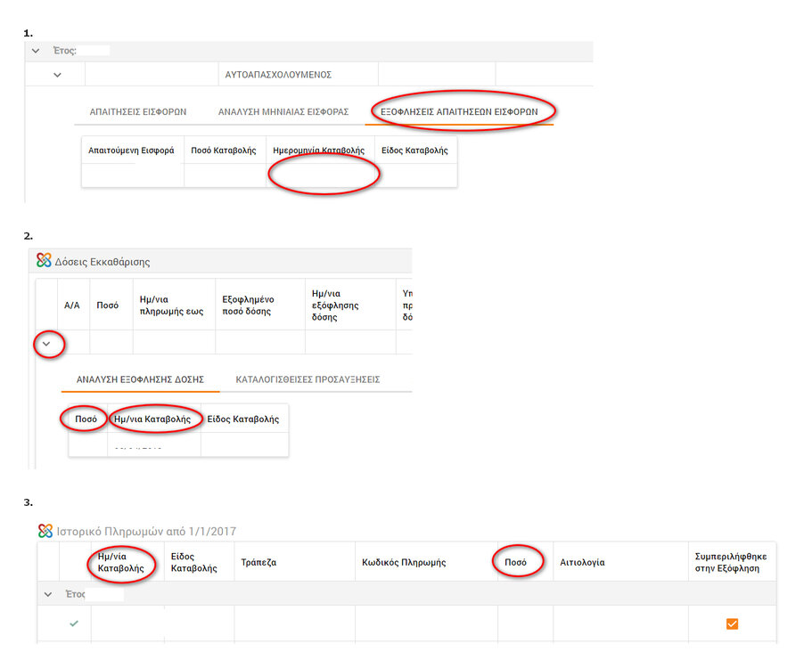Switch to the ΚΑΤΑΛΟΓΙΣΘΕΙΣΕΣ ΠΡΟΣΑΥΞΗΣΕΙΣ tab
The width and height of the screenshot is (812, 668).
(x=308, y=379)
